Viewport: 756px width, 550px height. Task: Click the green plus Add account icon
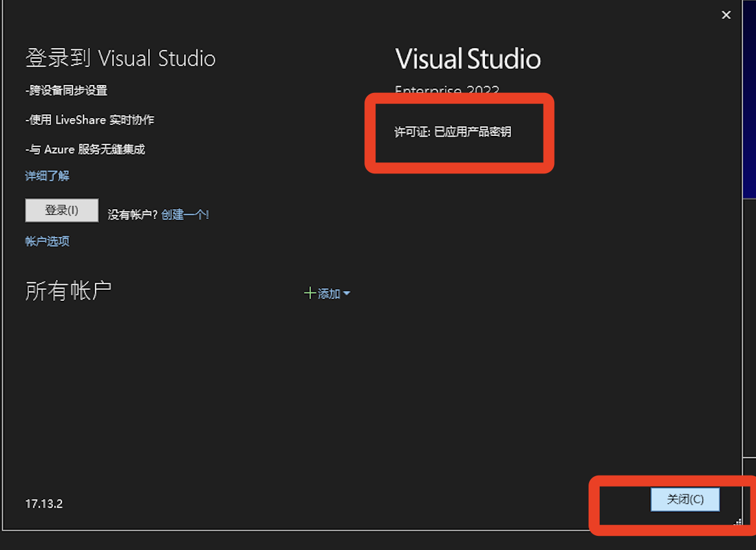(x=310, y=293)
